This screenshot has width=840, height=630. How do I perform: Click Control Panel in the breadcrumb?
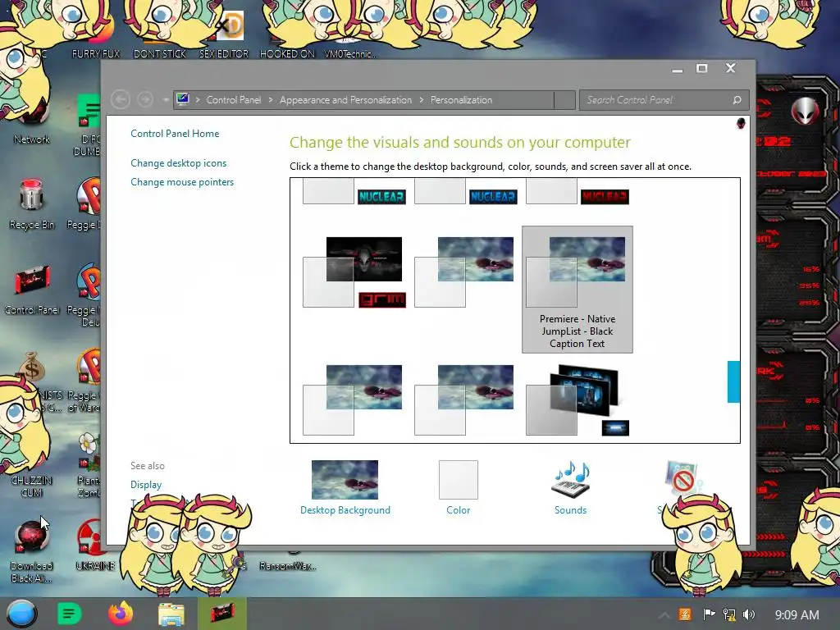234,100
